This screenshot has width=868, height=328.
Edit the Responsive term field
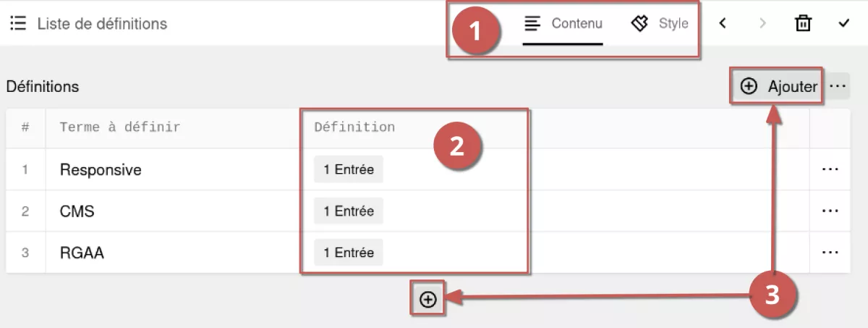(x=174, y=169)
